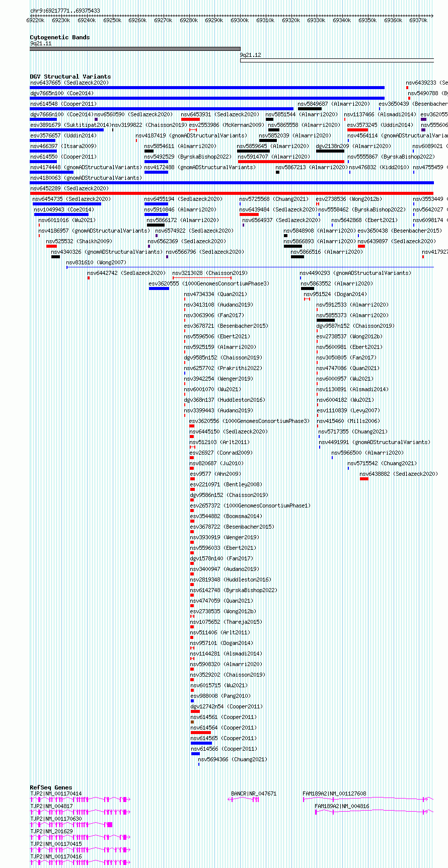
Task: Open variant dgv368n137 (Huddleston2016)
Action: [224, 400]
